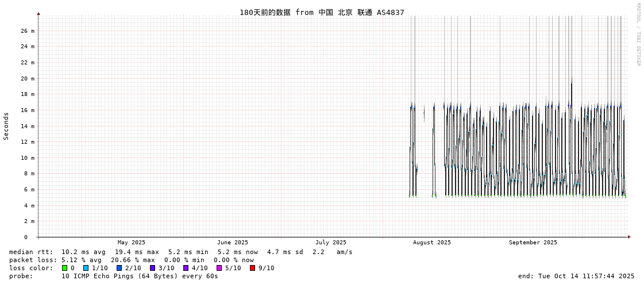Click the end timestamp Tue Oct 14 text

click(x=576, y=276)
